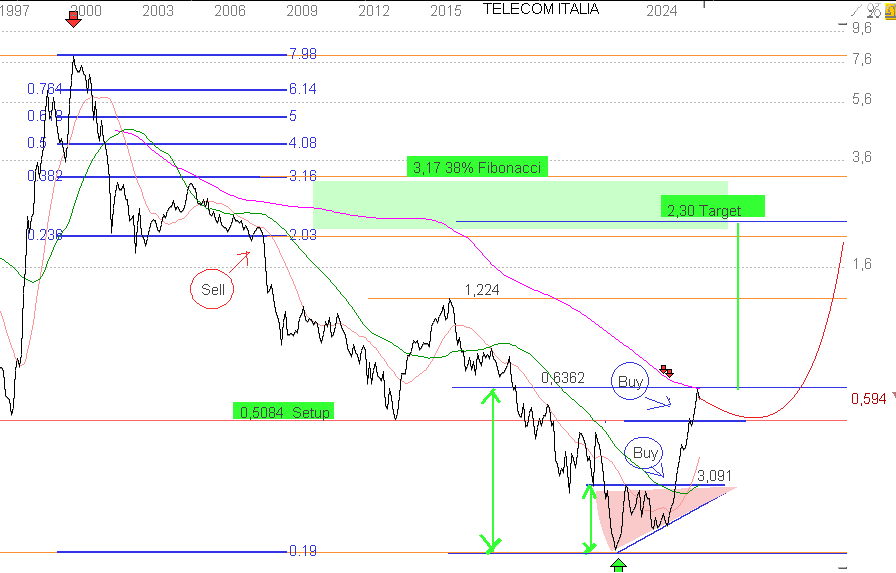The image size is (896, 573).
Task: Click the TELECOM ITALIA chart title
Action: [x=541, y=9]
